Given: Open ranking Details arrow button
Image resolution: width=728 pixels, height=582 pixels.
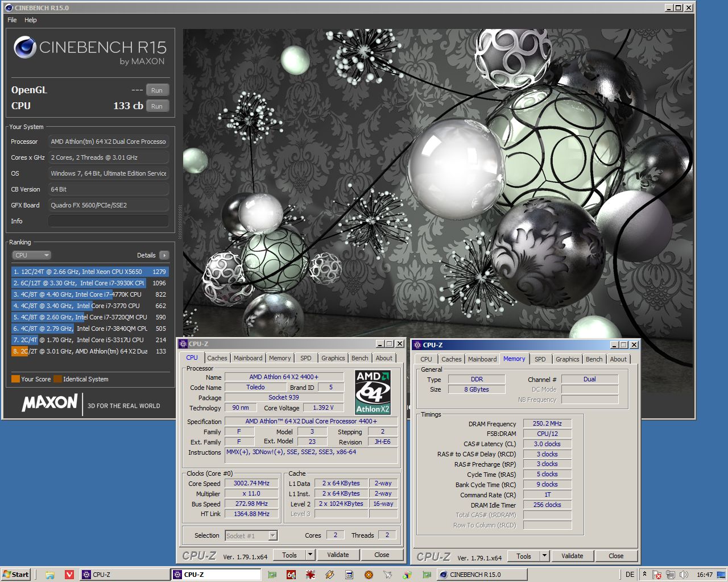Looking at the screenshot, I should (164, 255).
